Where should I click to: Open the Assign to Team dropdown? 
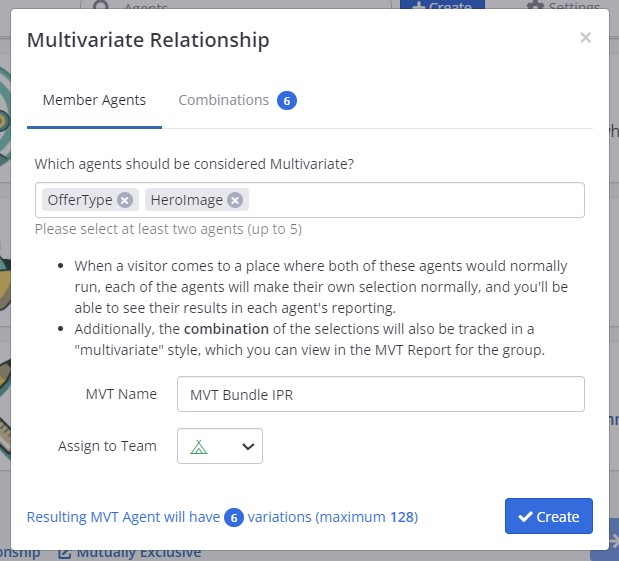(x=219, y=446)
